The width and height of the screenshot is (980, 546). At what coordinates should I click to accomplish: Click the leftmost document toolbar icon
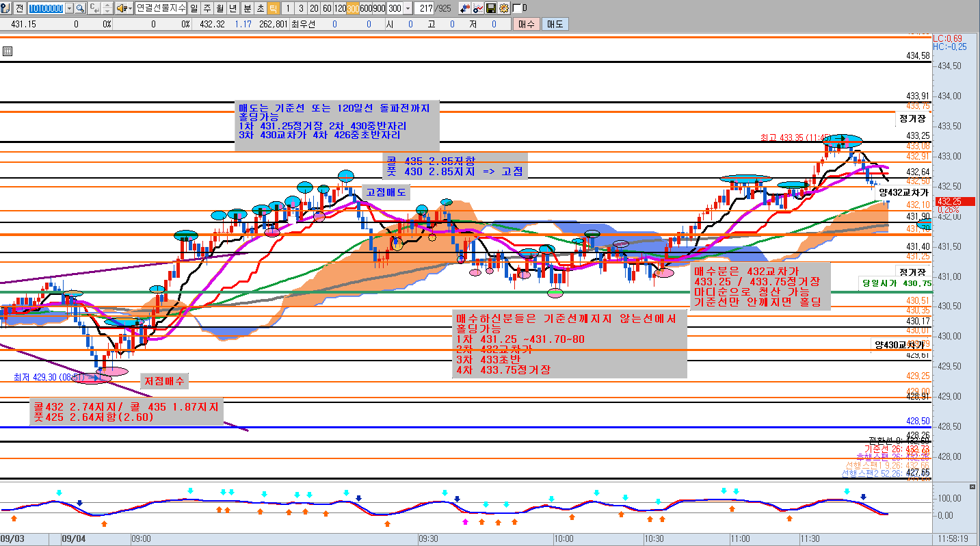(6, 8)
